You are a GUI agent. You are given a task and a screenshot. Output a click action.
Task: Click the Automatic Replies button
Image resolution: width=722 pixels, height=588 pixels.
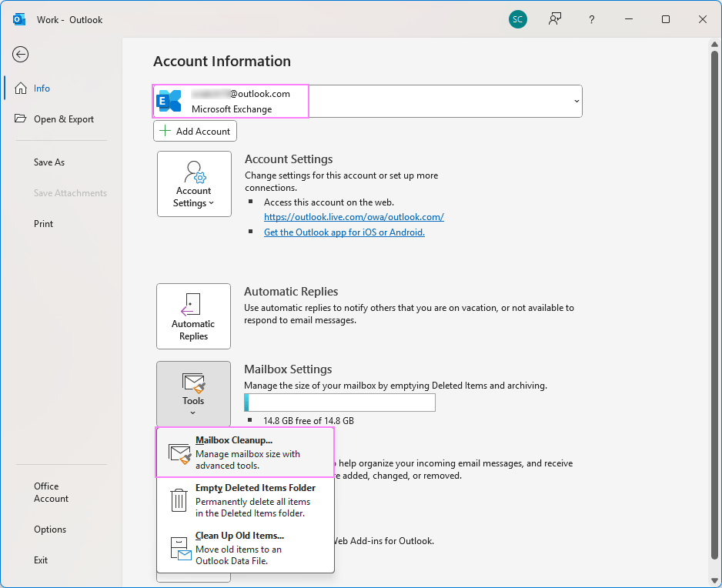(193, 316)
